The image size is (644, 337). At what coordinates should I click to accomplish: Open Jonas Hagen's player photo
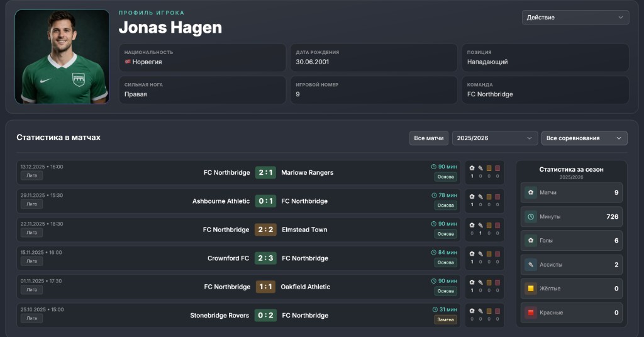point(62,57)
